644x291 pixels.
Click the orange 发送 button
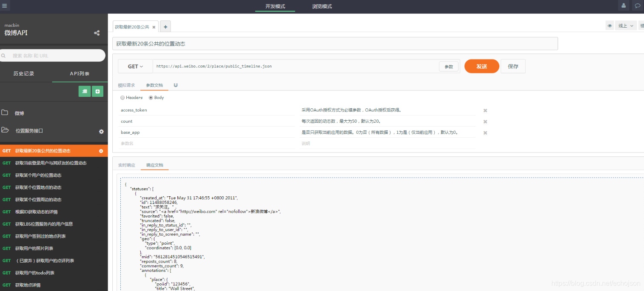point(482,66)
